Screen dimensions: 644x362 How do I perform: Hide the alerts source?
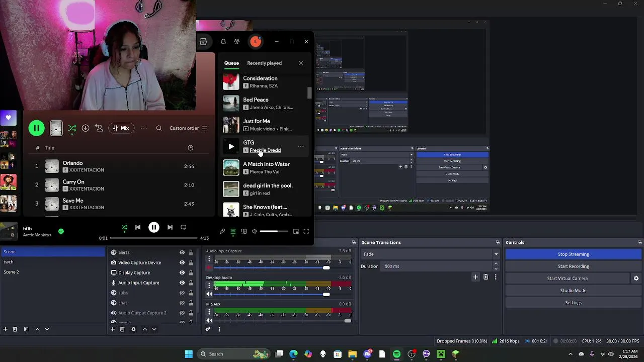coord(182,252)
